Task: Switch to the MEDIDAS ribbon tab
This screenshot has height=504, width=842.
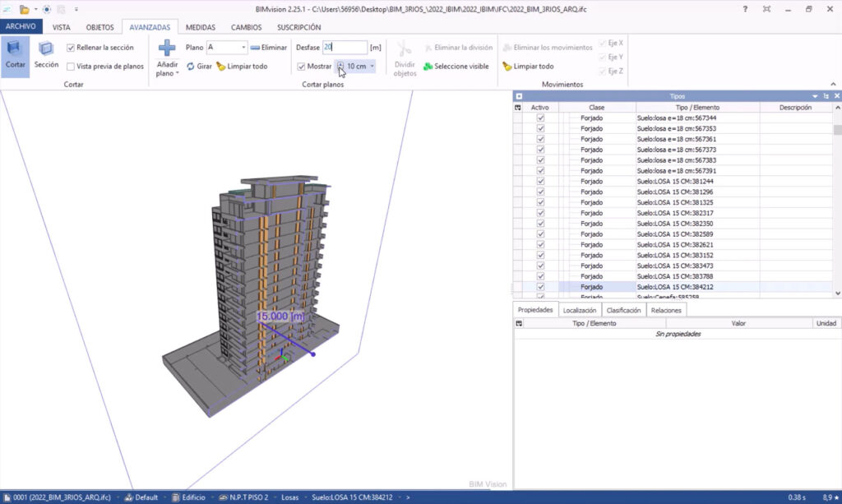Action: click(x=201, y=27)
